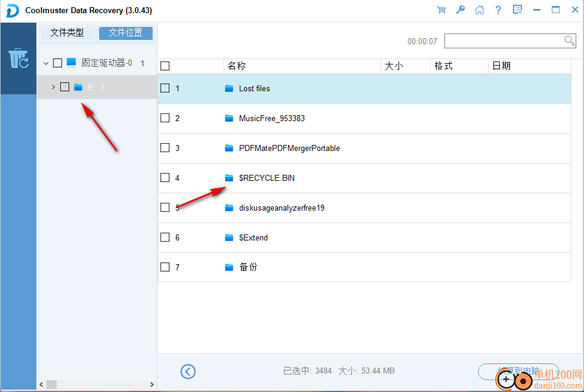Switch to the 文件位置 tab

125,33
